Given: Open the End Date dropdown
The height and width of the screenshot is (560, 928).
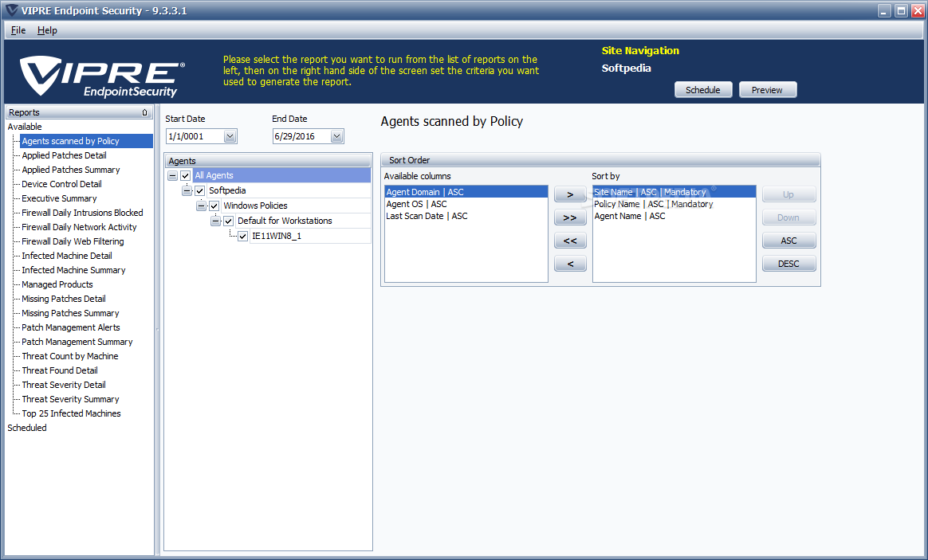Looking at the screenshot, I should (x=336, y=136).
